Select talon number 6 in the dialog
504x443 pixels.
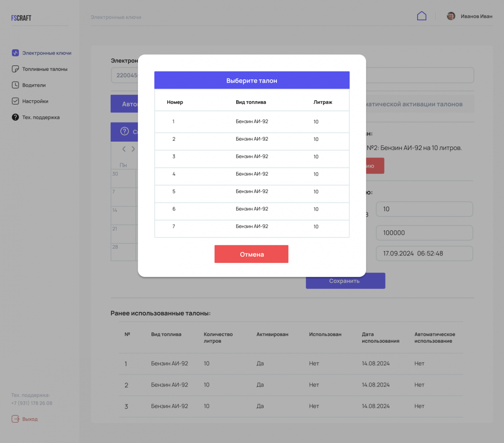[x=252, y=211]
